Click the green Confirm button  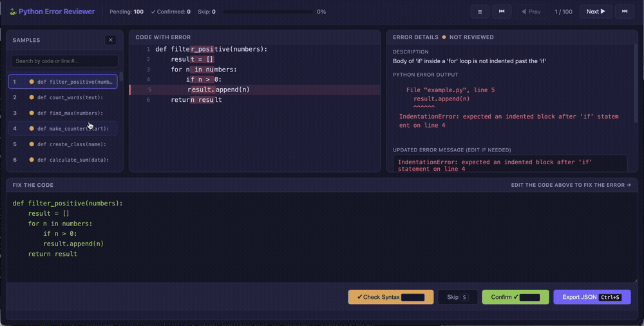tap(515, 297)
